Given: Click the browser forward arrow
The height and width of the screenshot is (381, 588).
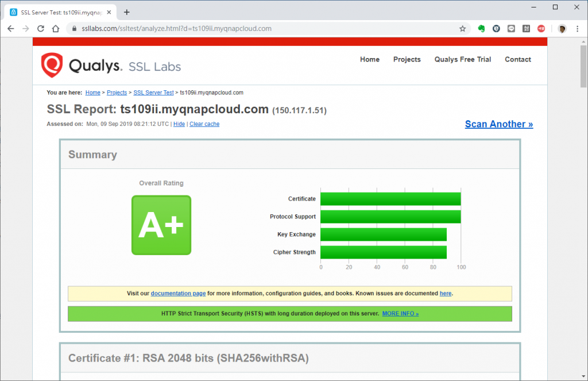Looking at the screenshot, I should click(x=25, y=29).
